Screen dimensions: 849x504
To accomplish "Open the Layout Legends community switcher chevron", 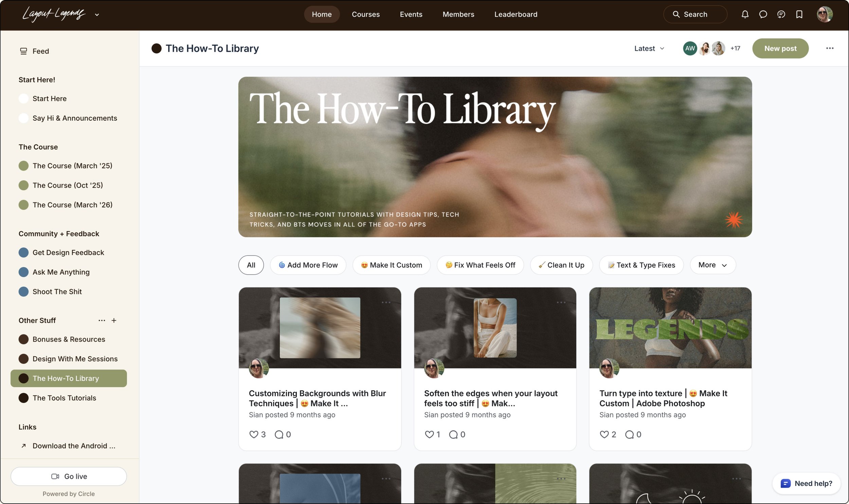I will pyautogui.click(x=97, y=15).
